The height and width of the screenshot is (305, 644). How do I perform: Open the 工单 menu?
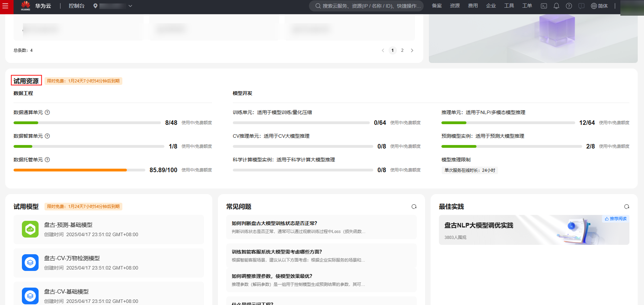(x=527, y=6)
